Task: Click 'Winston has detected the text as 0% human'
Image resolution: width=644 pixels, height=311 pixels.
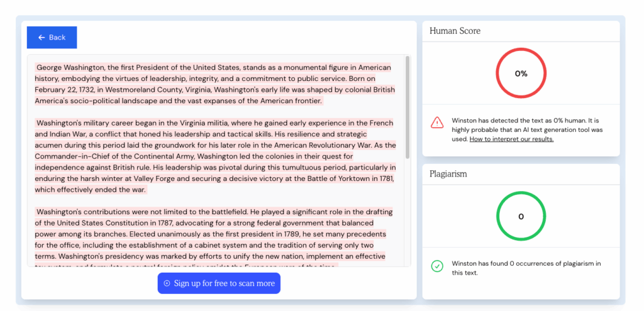Action: [527, 129]
